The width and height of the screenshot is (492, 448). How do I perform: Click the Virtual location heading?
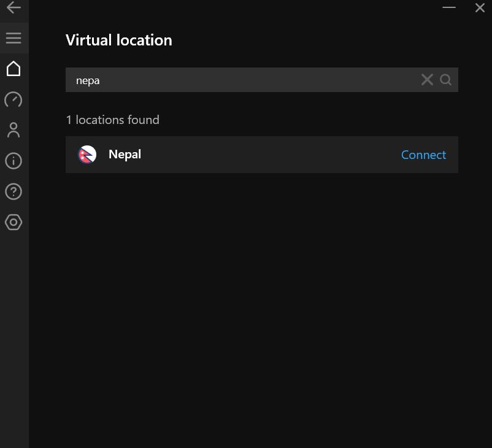pyautogui.click(x=118, y=40)
